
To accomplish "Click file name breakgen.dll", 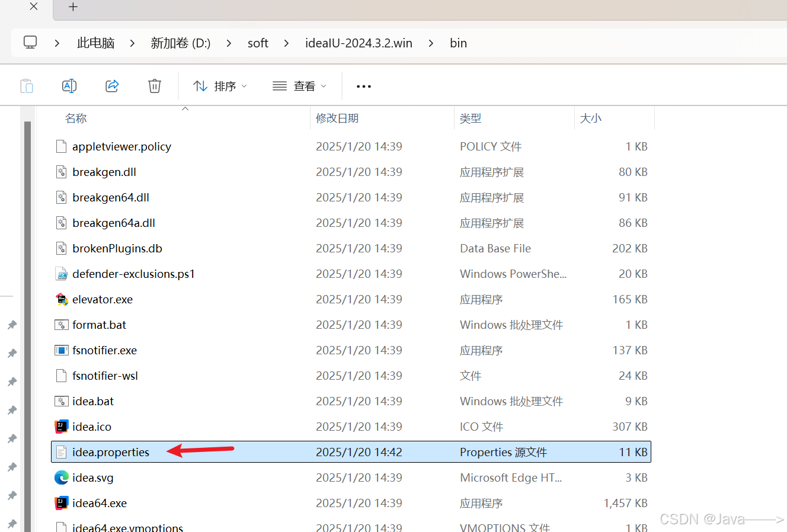I will pyautogui.click(x=104, y=172).
